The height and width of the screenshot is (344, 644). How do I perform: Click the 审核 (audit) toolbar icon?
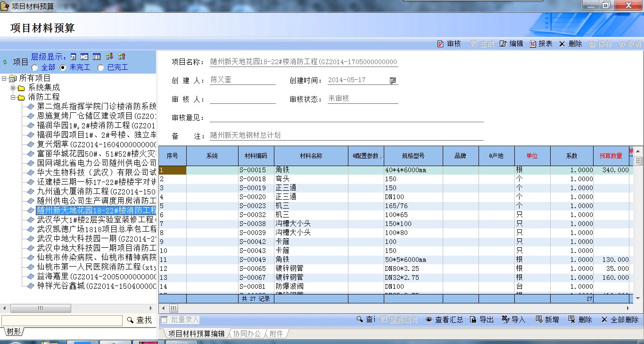click(x=440, y=44)
